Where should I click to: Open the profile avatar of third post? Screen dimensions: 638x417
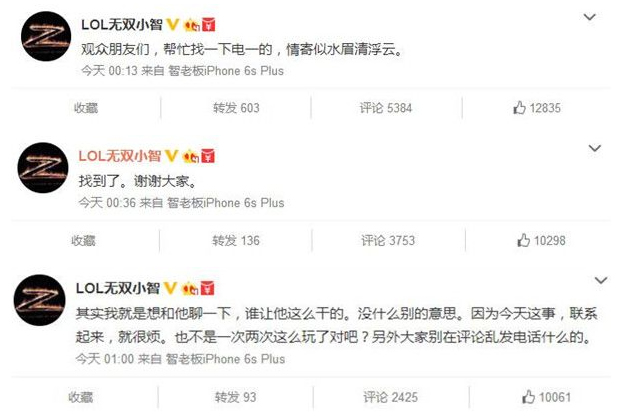pyautogui.click(x=39, y=300)
